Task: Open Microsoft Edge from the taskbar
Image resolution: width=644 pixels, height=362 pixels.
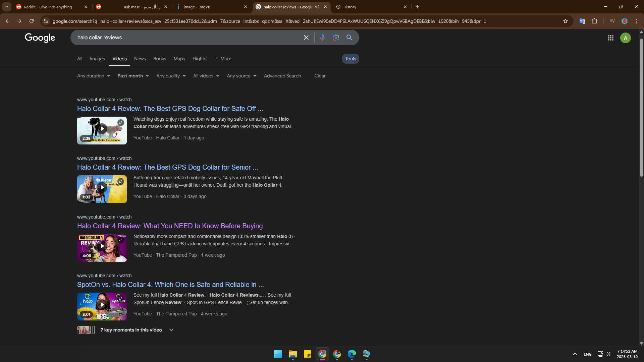Action: pyautogui.click(x=352, y=354)
